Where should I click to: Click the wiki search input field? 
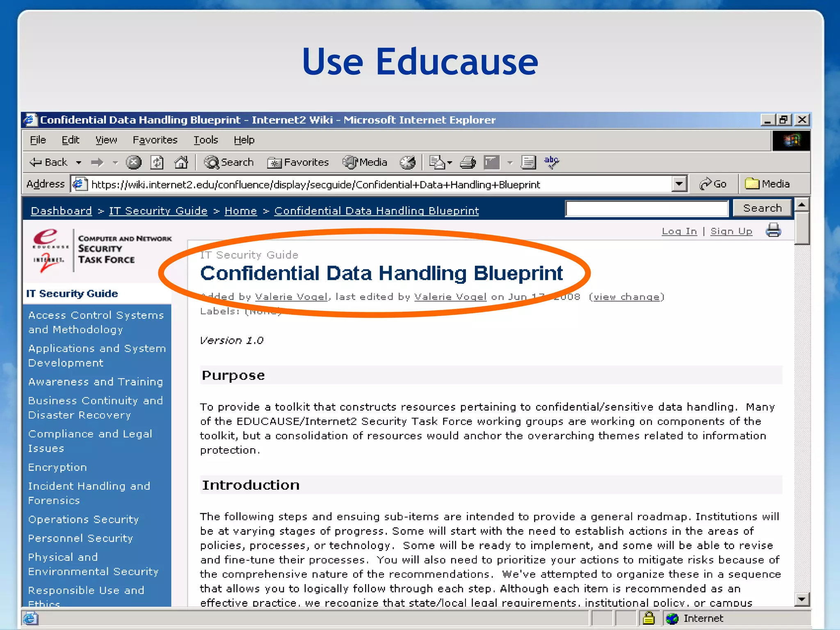click(647, 208)
